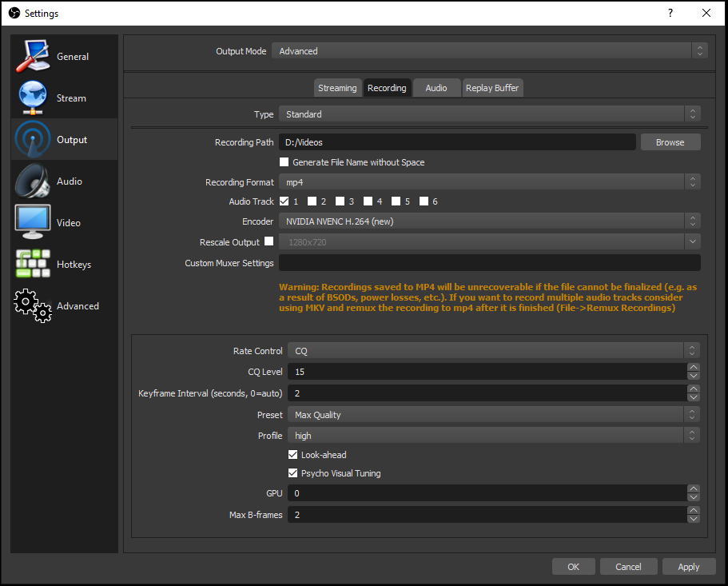This screenshot has height=586, width=728.
Task: Enable Audio Track 3
Action: (x=340, y=201)
